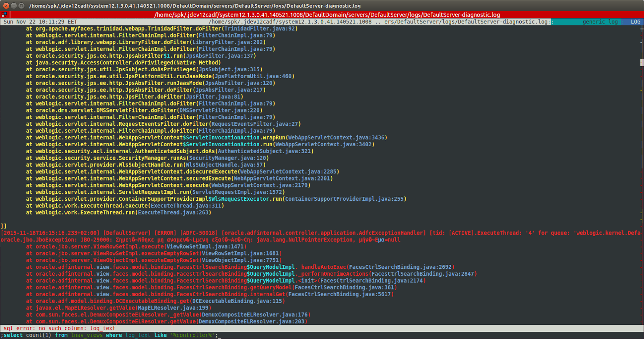Click the <init> FacesCtrlSearchBinding.java:2174 line
Viewport: 644px width, 339px height.
click(226, 281)
